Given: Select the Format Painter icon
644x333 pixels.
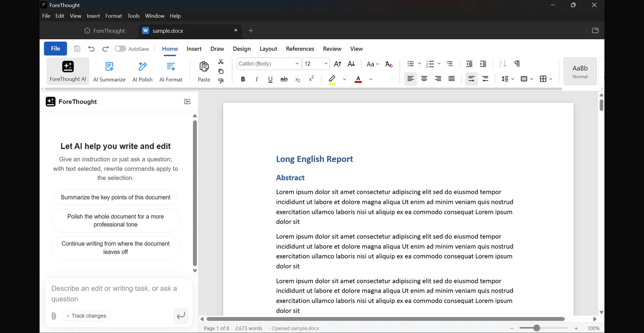Looking at the screenshot, I should tap(221, 81).
